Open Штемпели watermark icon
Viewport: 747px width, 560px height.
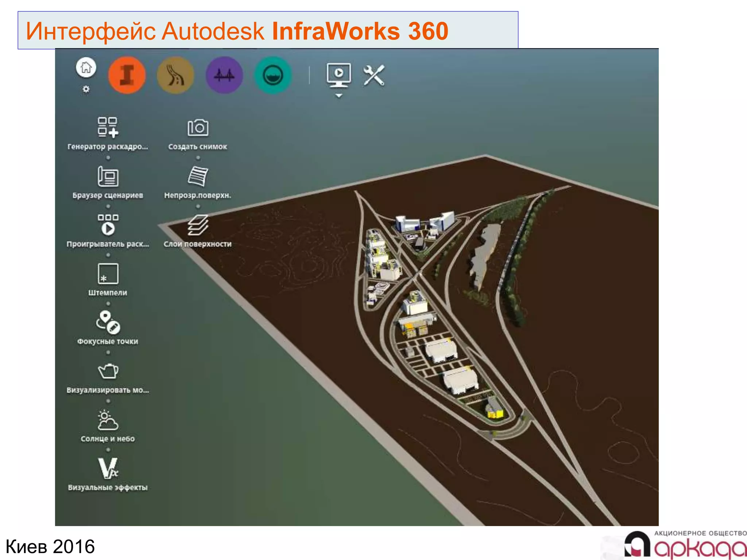pyautogui.click(x=108, y=273)
